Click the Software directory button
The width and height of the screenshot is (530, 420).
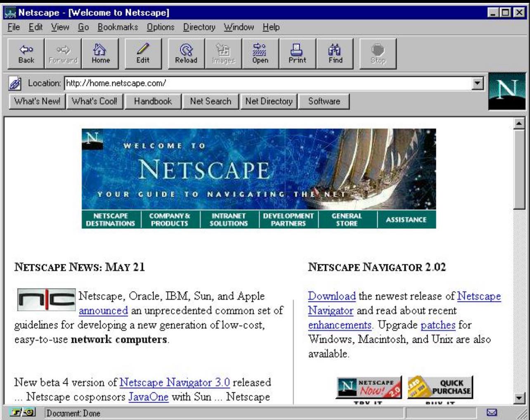[x=324, y=101]
